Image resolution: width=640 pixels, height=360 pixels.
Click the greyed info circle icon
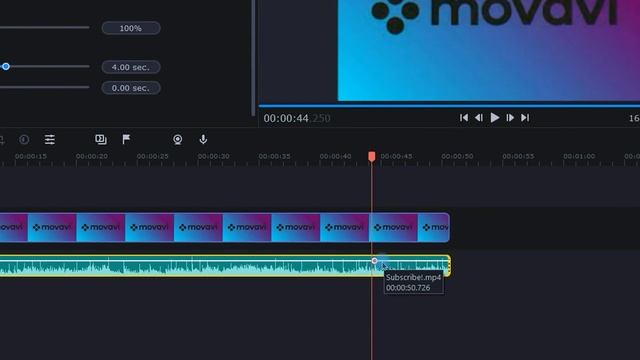[24, 140]
